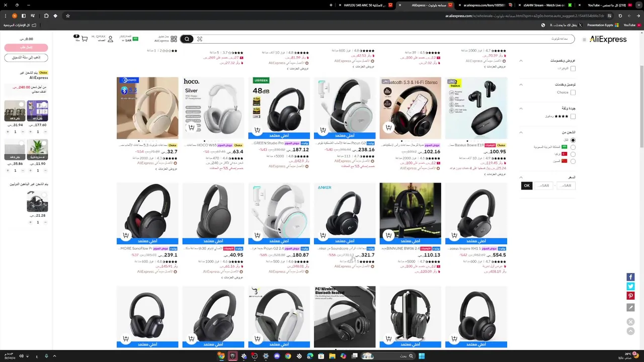Viewport: 644px width, 362px height.
Task: Open the account profile icon
Action: (111, 39)
